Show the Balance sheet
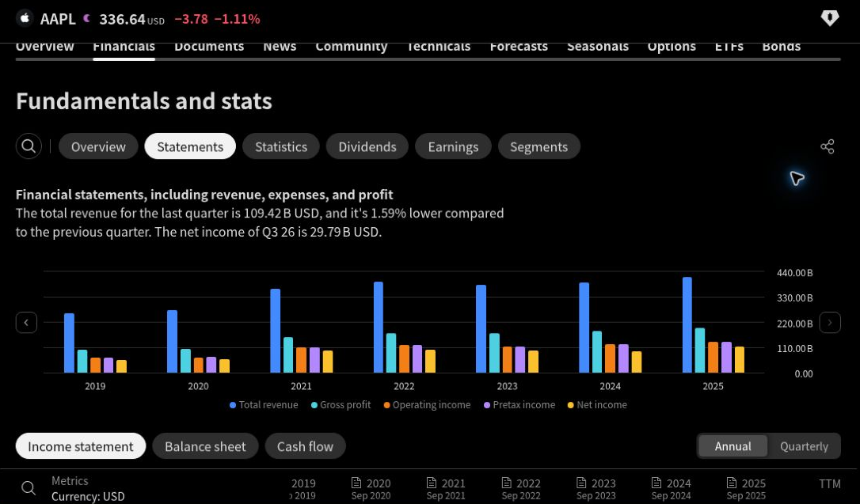 point(205,446)
